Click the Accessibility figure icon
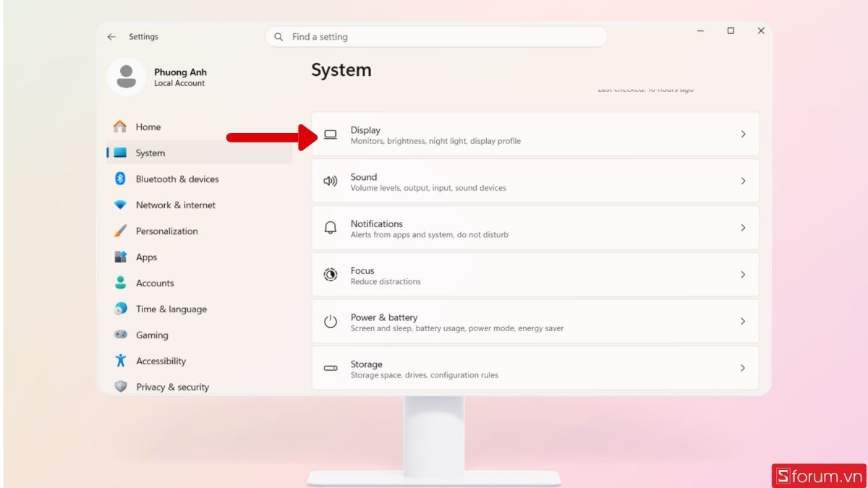The width and height of the screenshot is (868, 488). pyautogui.click(x=120, y=361)
